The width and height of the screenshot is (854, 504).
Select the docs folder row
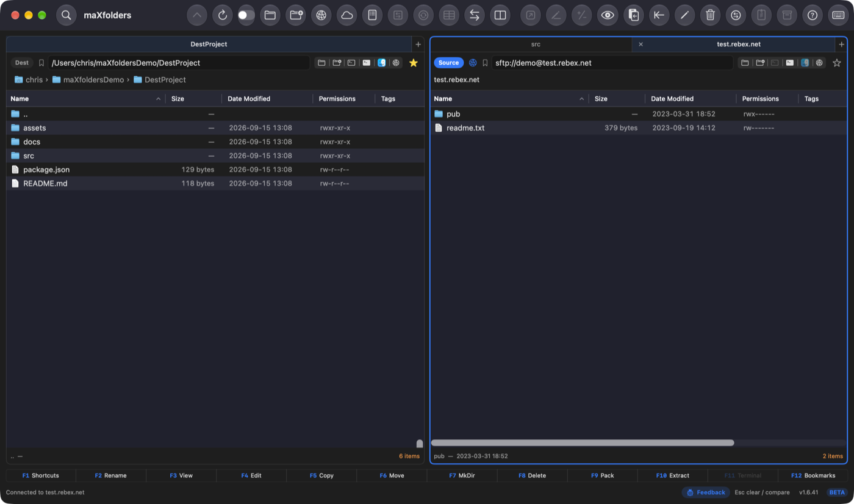coord(215,142)
